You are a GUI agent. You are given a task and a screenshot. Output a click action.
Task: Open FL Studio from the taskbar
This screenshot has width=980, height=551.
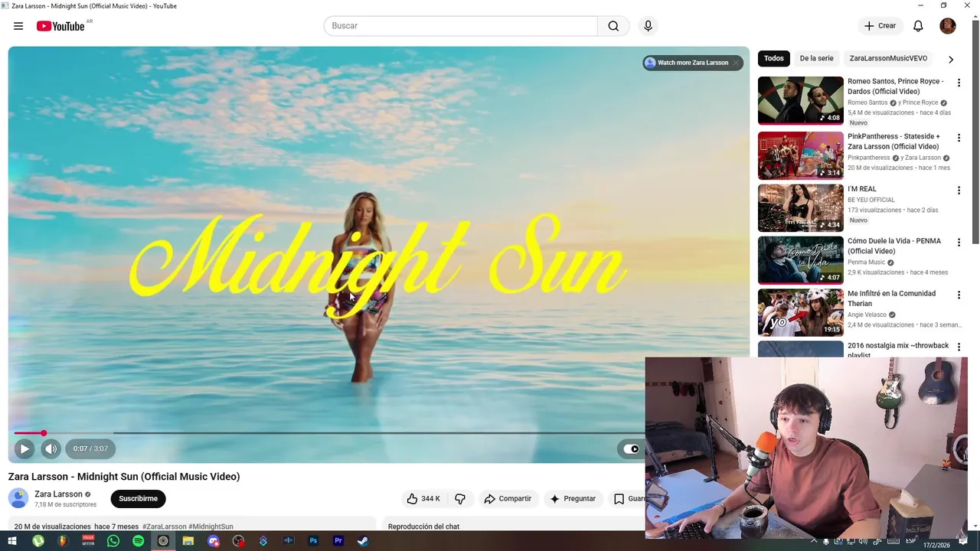pos(63,541)
